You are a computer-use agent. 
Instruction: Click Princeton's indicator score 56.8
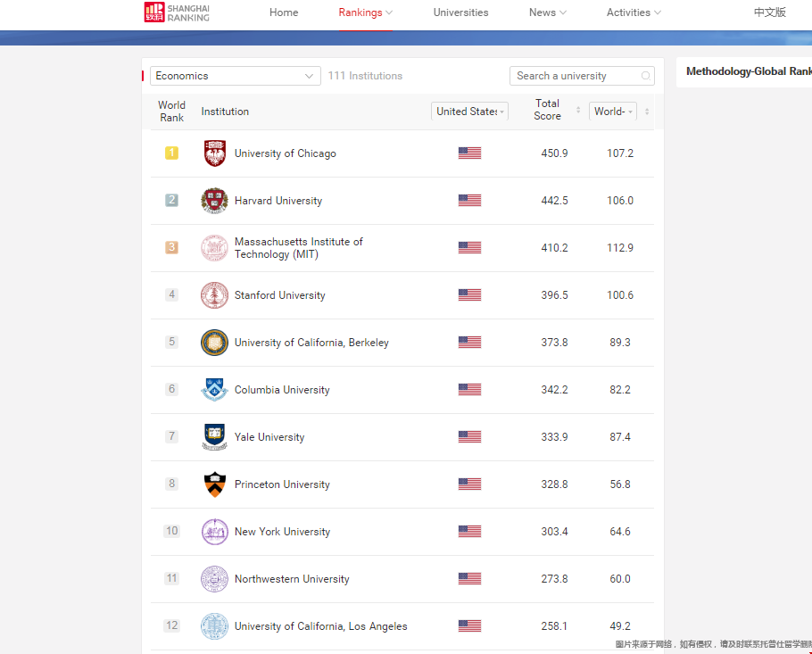tap(620, 484)
